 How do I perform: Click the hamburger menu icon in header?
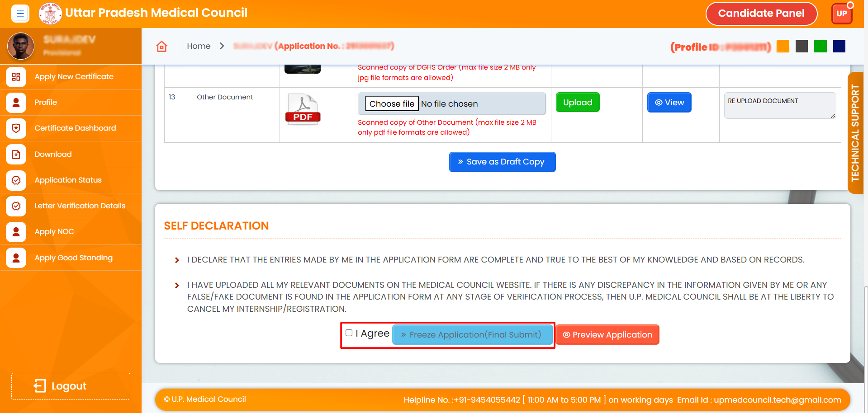(x=20, y=14)
